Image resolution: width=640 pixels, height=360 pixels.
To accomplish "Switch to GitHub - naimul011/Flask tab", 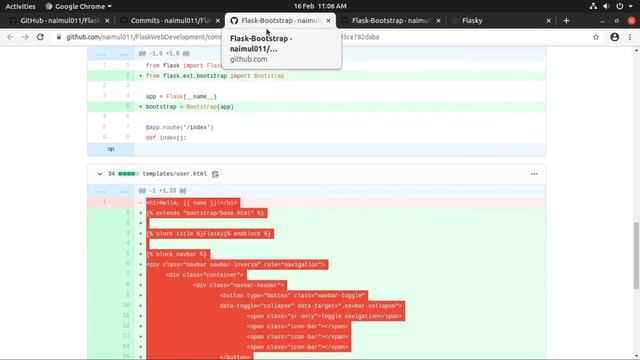I will [60, 20].
